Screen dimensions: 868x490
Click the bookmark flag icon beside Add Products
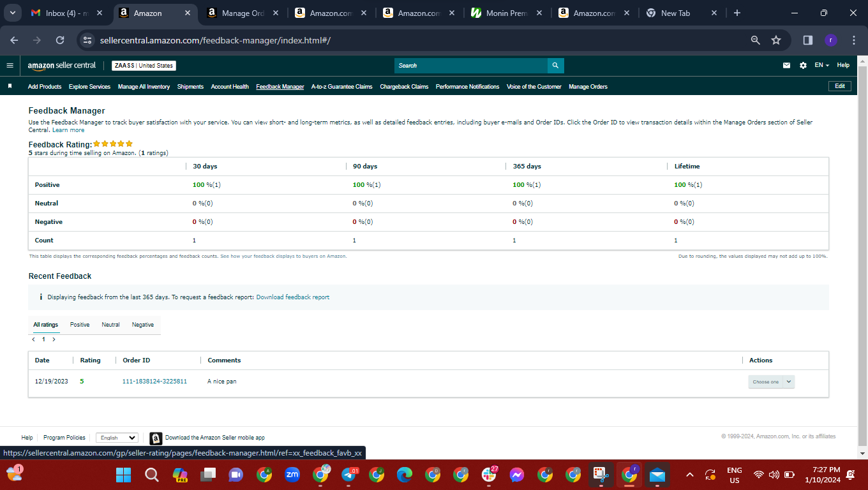click(10, 86)
